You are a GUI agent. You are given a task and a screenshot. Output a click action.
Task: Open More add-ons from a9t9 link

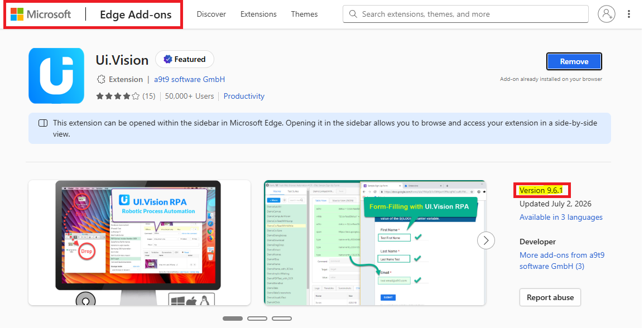(562, 261)
